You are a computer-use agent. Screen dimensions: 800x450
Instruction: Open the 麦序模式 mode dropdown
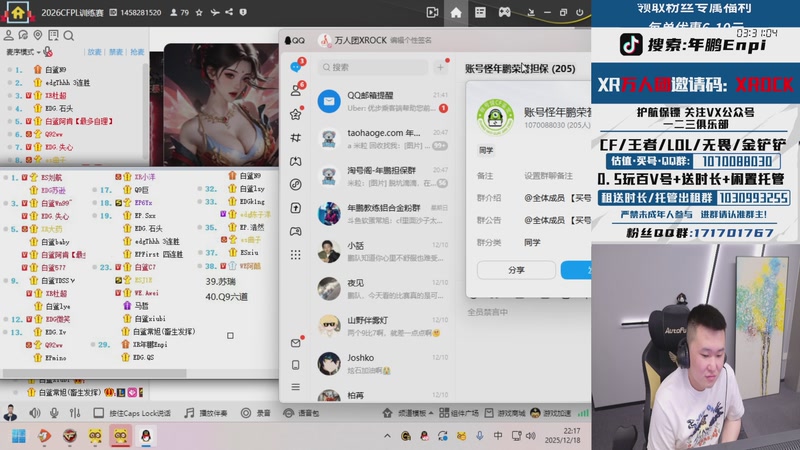(23, 52)
